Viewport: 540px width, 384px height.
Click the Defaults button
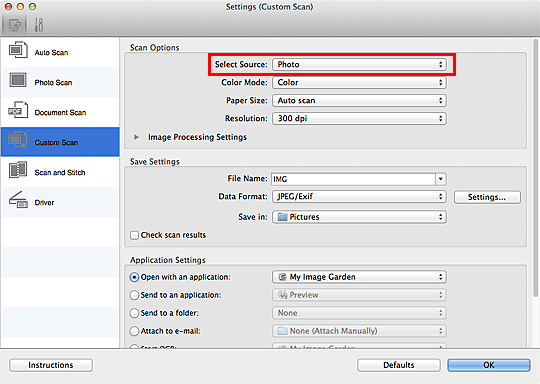pyautogui.click(x=399, y=365)
